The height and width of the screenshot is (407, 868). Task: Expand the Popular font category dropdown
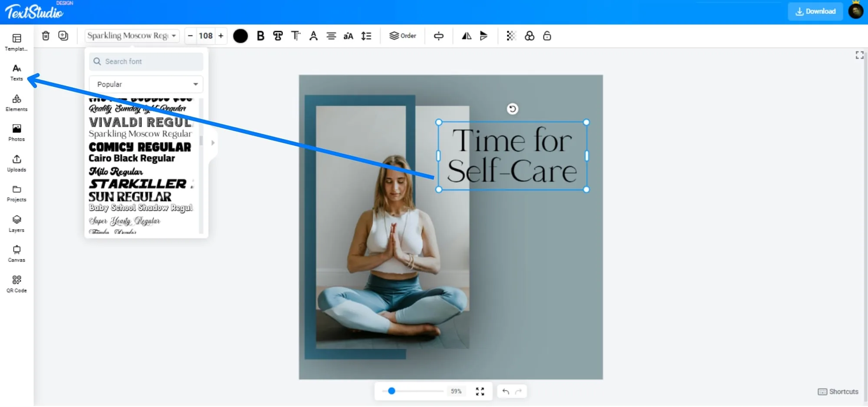146,84
